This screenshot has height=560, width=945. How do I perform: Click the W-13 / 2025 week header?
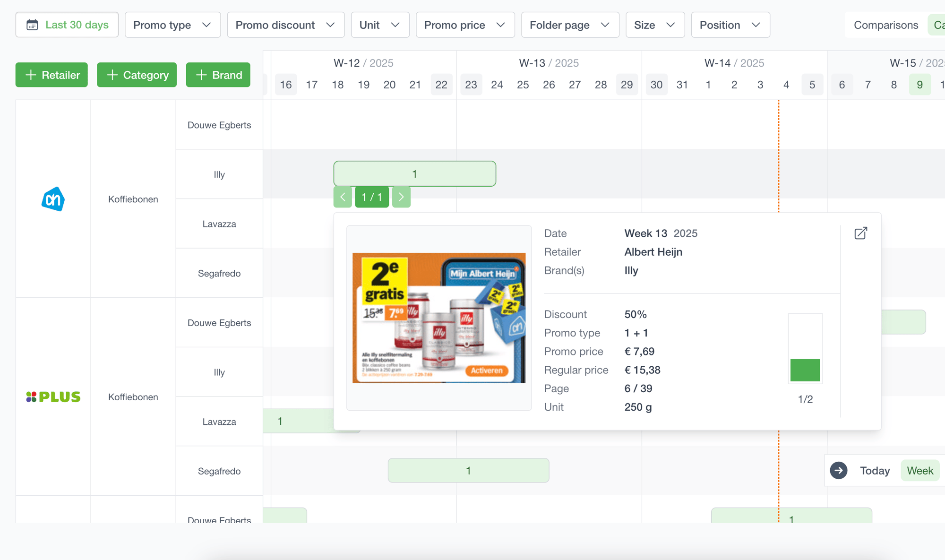549,63
